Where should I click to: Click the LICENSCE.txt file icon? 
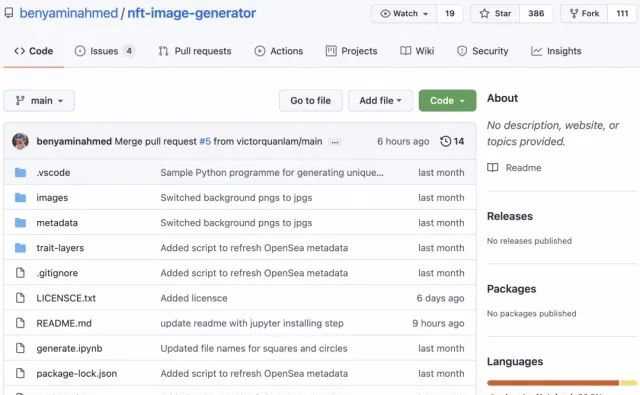click(x=20, y=298)
